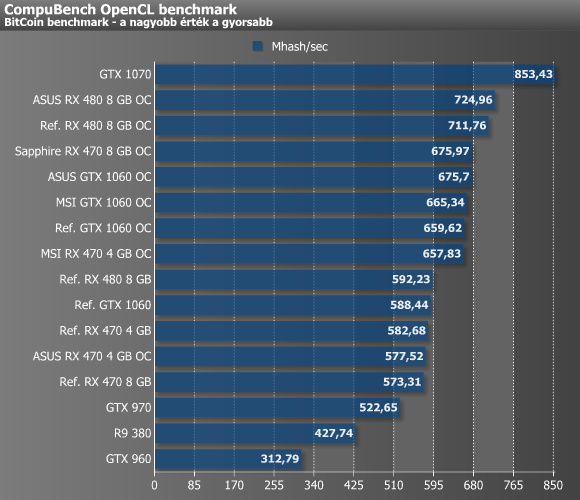The width and height of the screenshot is (580, 500).
Task: Select the Ref. RX 470 8 GB label
Action: tap(105, 382)
